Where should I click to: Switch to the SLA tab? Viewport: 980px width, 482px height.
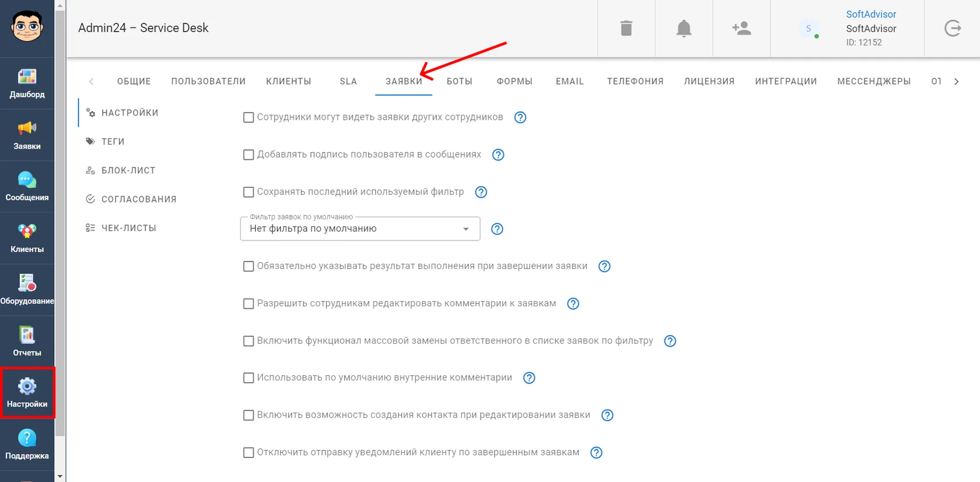click(x=348, y=81)
